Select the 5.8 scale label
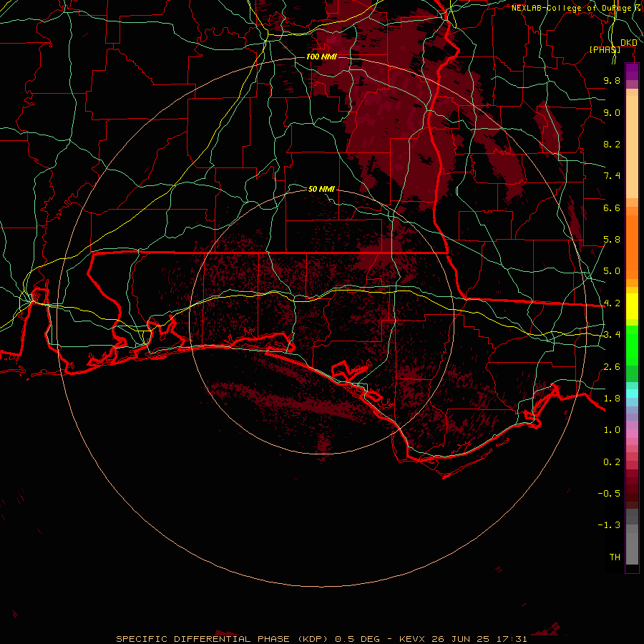Image resolution: width=644 pixels, height=644 pixels. click(612, 240)
